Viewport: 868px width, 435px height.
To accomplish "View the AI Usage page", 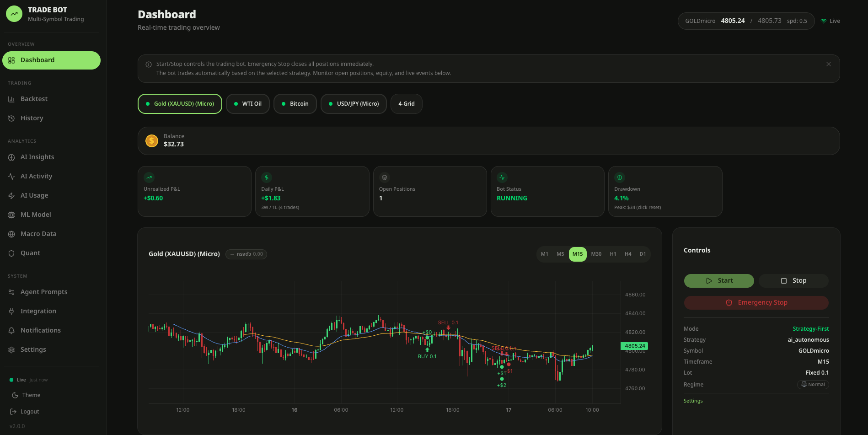I will pos(51,195).
